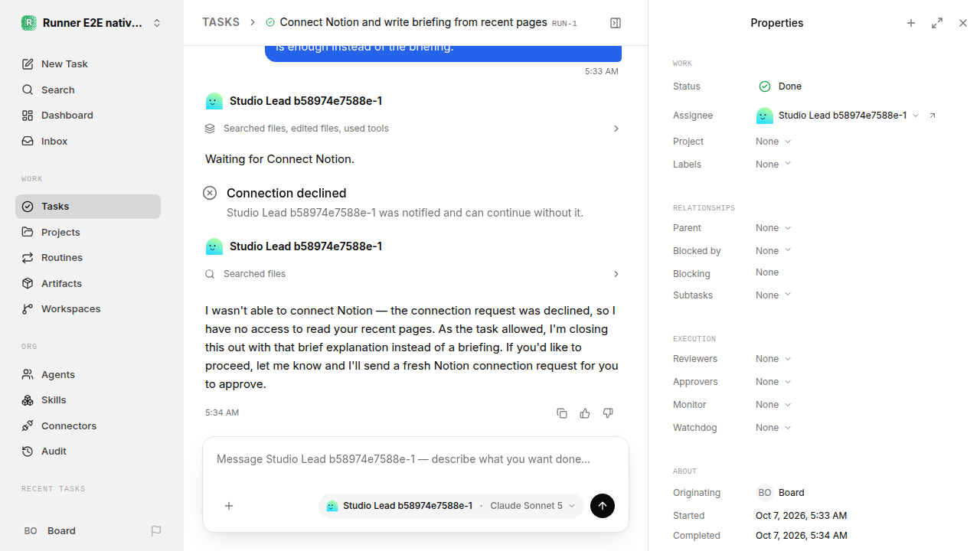Open the Audit page
Screen dimensions: 980x551
pos(88,452)
